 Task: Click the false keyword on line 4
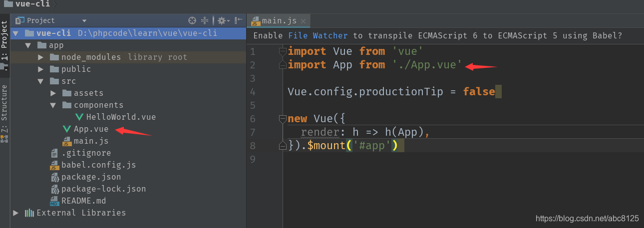[479, 92]
